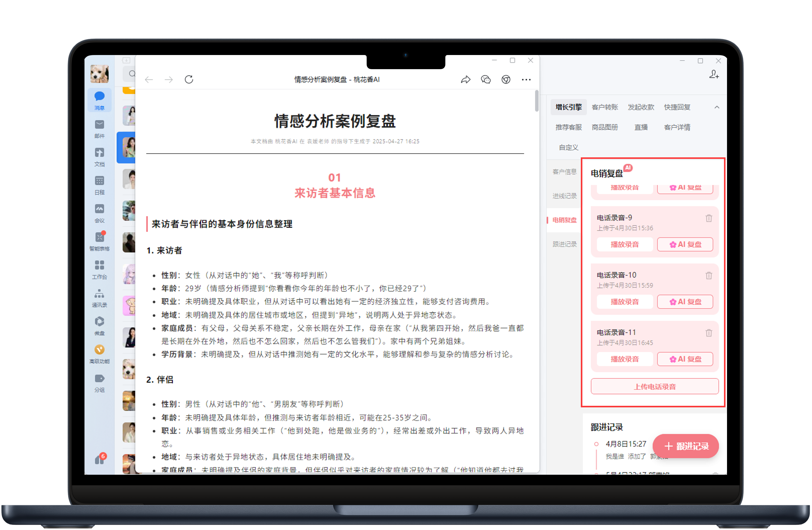Play recording for 电话录音-9
The image size is (812, 530).
625,245
